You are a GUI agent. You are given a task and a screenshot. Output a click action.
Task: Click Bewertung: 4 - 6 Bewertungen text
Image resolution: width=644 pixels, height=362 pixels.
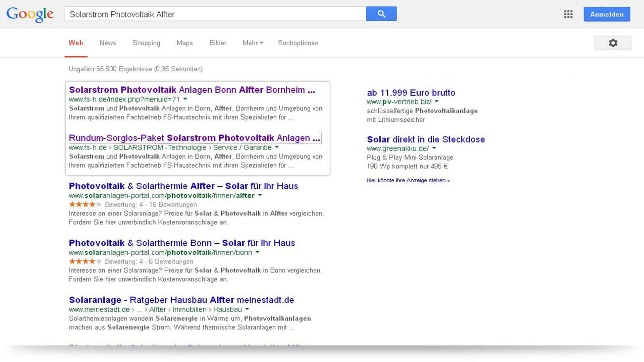pos(149,261)
